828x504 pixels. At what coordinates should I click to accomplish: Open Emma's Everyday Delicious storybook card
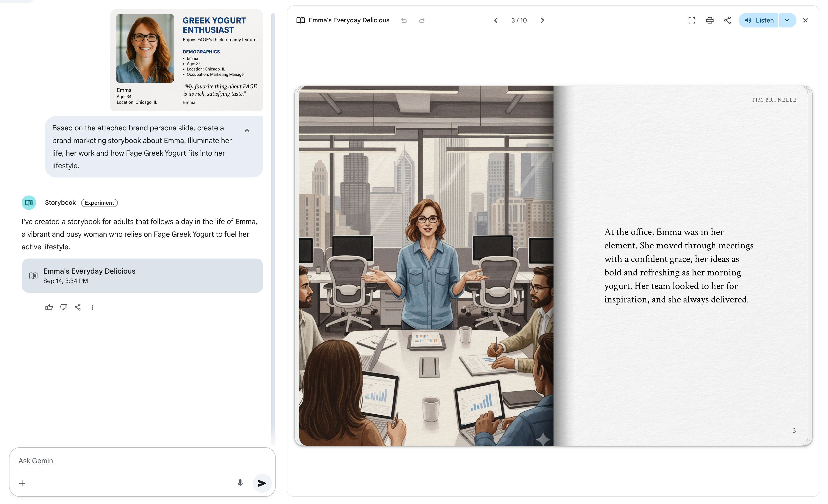click(x=142, y=276)
